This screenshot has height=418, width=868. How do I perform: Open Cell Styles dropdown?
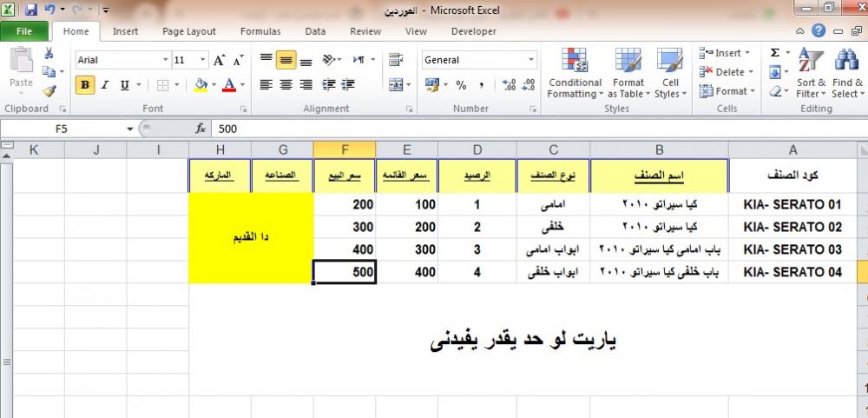(670, 74)
